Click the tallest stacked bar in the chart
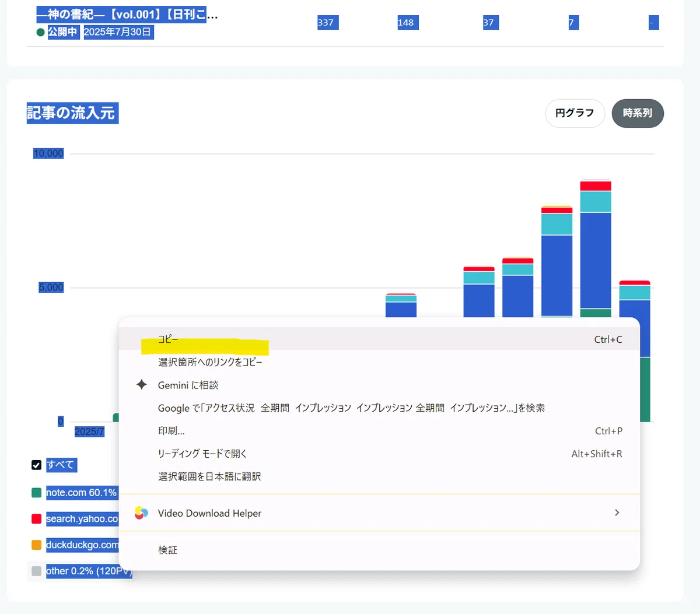Image resolution: width=700 pixels, height=614 pixels. [596, 248]
